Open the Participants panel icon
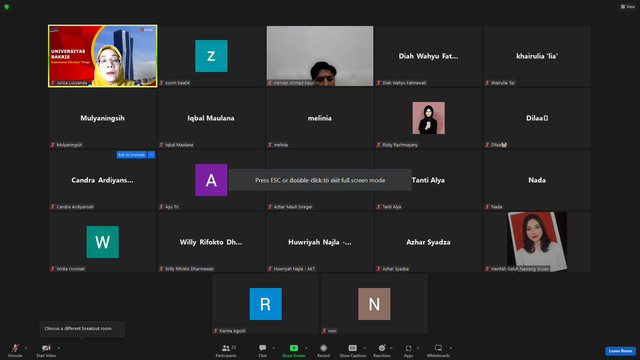Image resolution: width=640 pixels, height=360 pixels. click(x=226, y=348)
